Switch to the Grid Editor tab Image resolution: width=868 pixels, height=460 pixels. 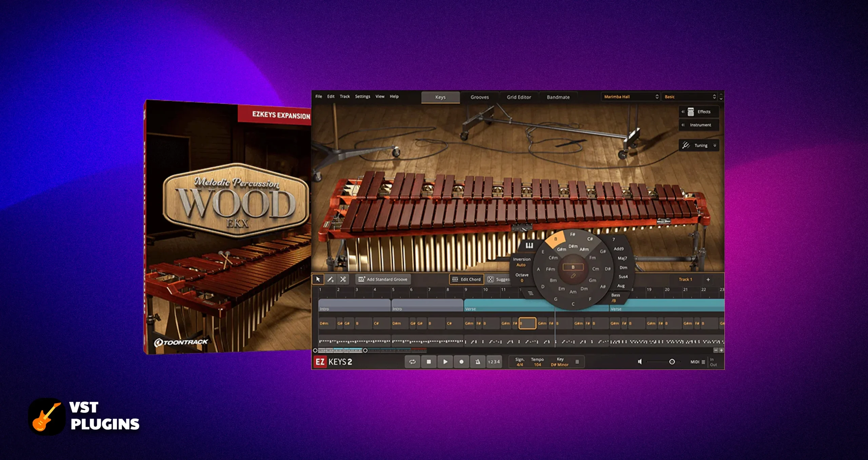tap(519, 97)
